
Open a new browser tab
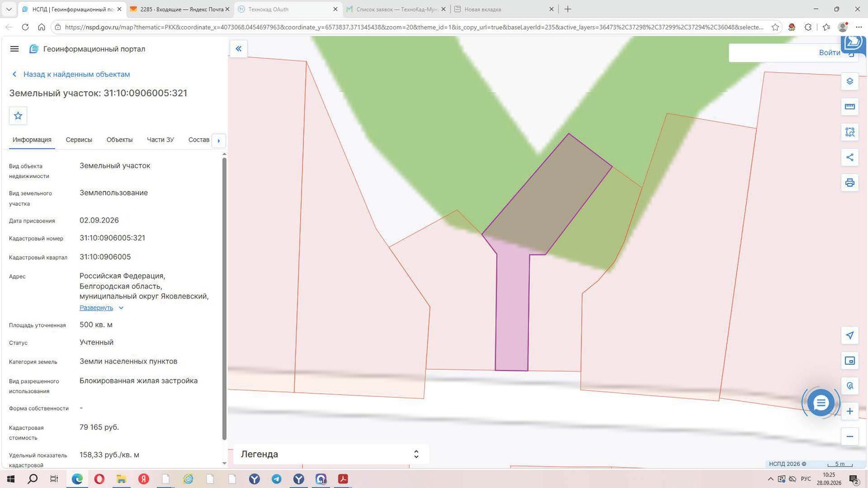(568, 9)
